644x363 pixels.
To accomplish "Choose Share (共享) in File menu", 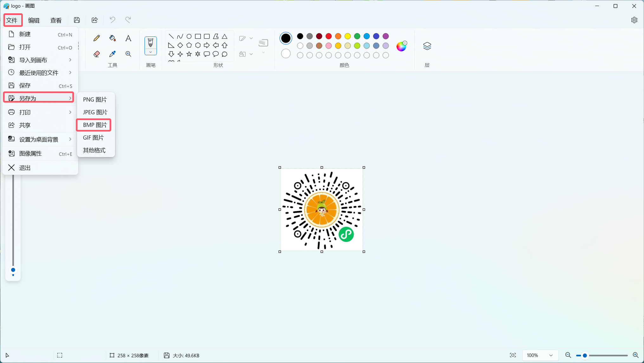I will coord(40,125).
